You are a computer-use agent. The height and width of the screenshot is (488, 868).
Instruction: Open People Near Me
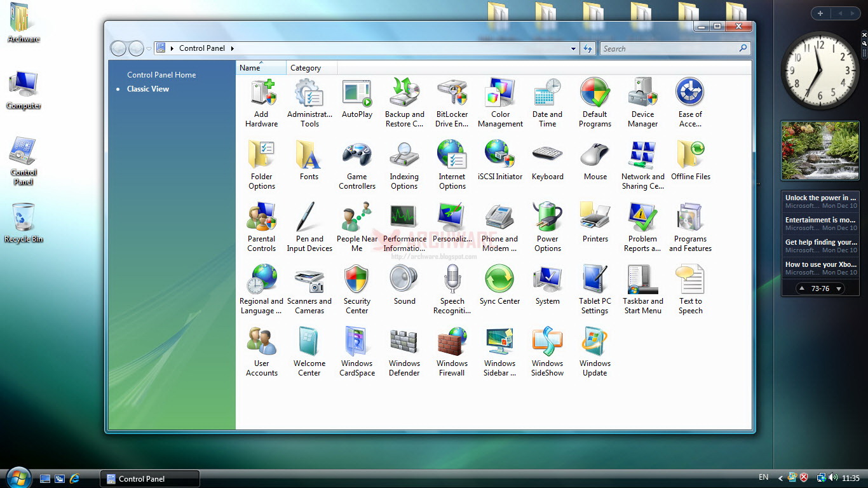tap(357, 227)
